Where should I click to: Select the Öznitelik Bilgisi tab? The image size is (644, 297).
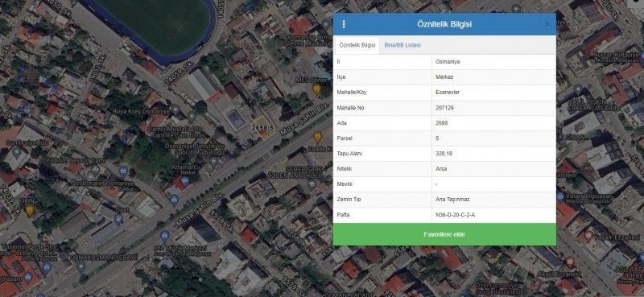tap(357, 45)
